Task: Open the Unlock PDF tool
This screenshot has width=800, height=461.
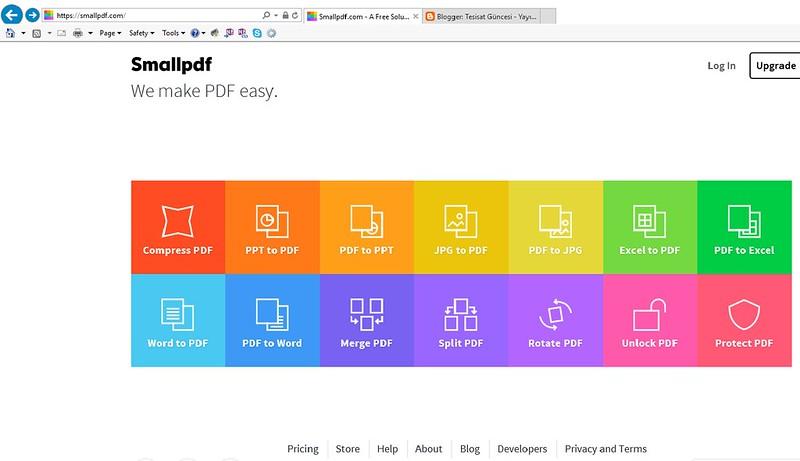Action: [x=649, y=320]
